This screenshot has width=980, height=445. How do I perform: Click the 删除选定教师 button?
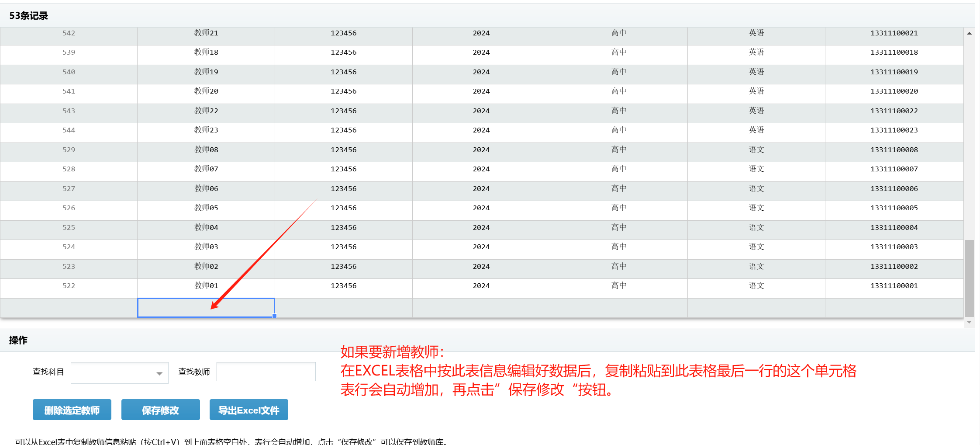(72, 410)
